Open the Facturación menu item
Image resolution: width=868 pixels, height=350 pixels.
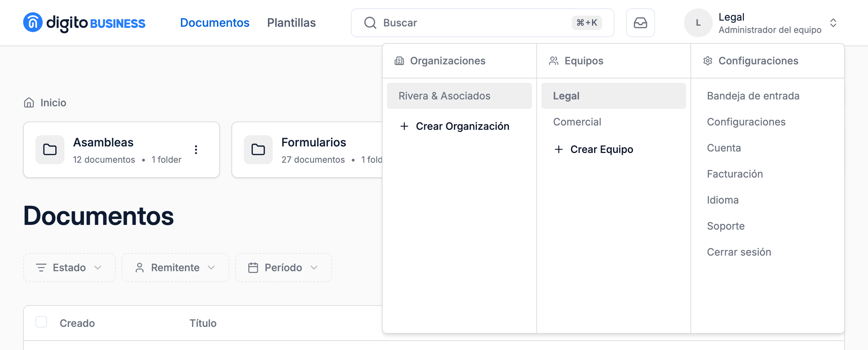point(735,174)
